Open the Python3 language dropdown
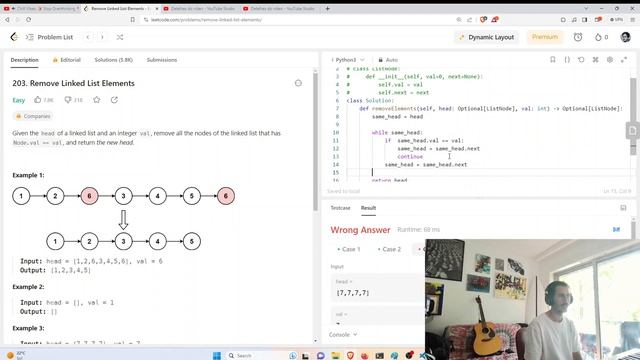The width and height of the screenshot is (640, 360). coord(348,60)
